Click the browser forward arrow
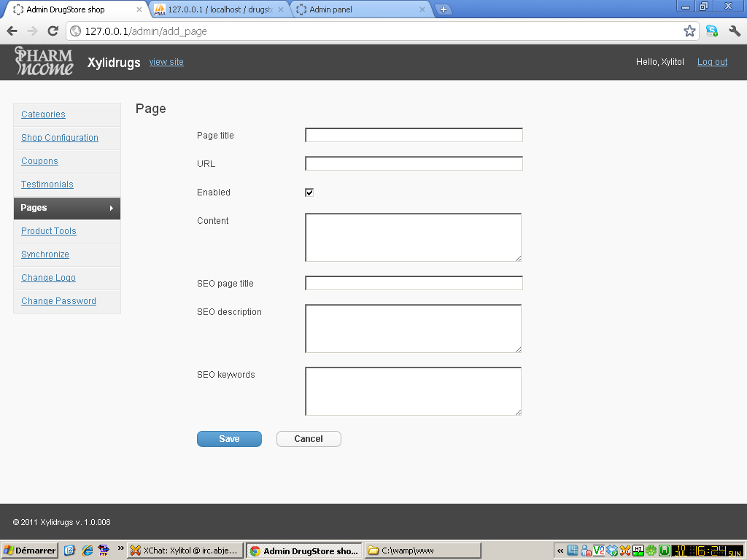This screenshot has height=560, width=747. [x=32, y=31]
